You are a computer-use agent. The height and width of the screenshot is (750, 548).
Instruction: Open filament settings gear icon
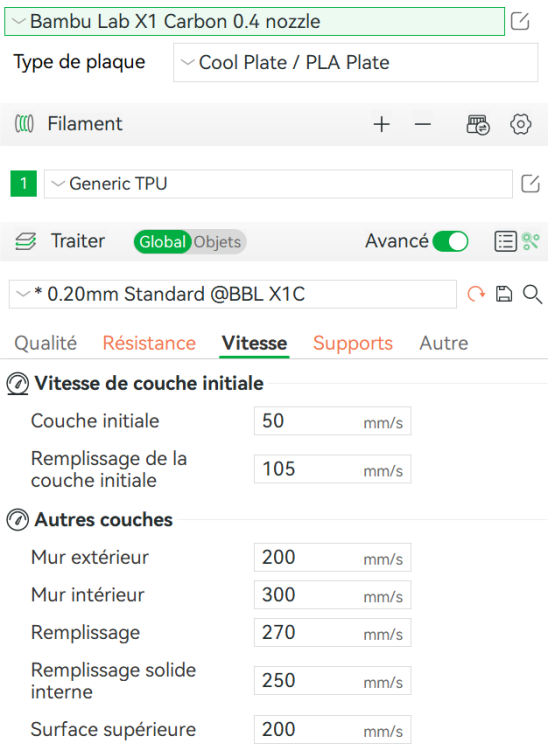[x=520, y=124]
